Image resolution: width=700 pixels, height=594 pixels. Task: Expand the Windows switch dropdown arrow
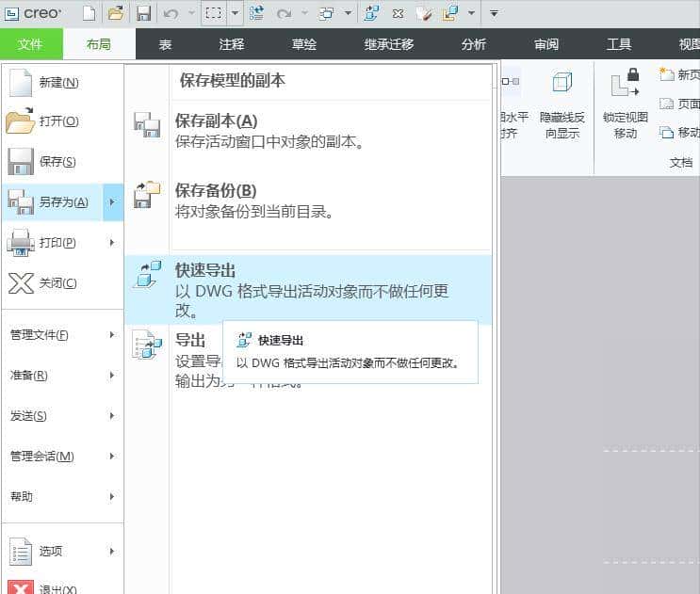pyautogui.click(x=348, y=13)
